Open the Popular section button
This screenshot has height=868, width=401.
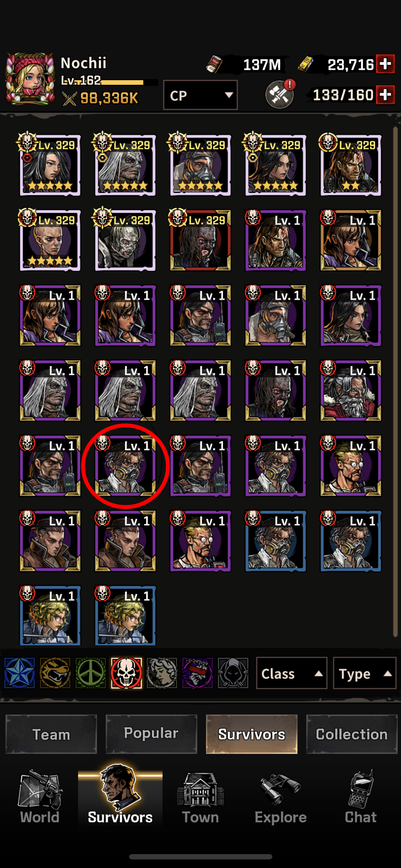click(151, 734)
